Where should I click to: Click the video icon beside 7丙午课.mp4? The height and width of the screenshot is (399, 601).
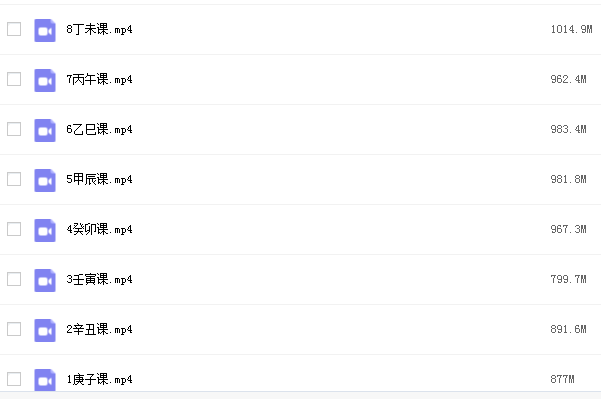click(45, 80)
